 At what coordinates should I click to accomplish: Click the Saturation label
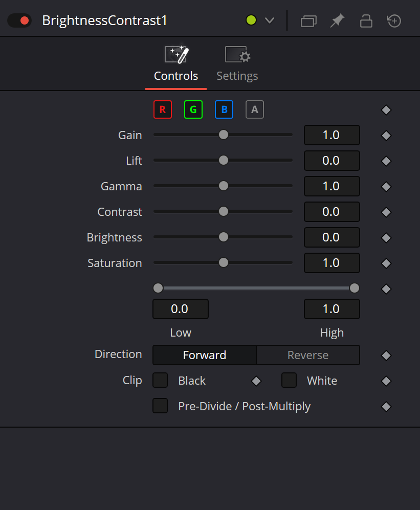click(x=115, y=263)
